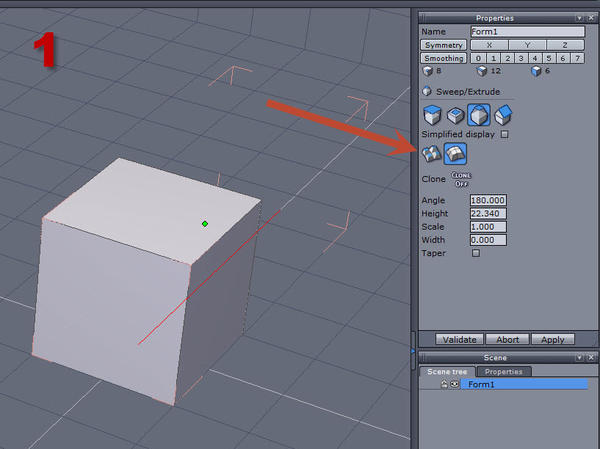Toggle Form1 visibility eye icon
This screenshot has height=449, width=600.
click(454, 384)
